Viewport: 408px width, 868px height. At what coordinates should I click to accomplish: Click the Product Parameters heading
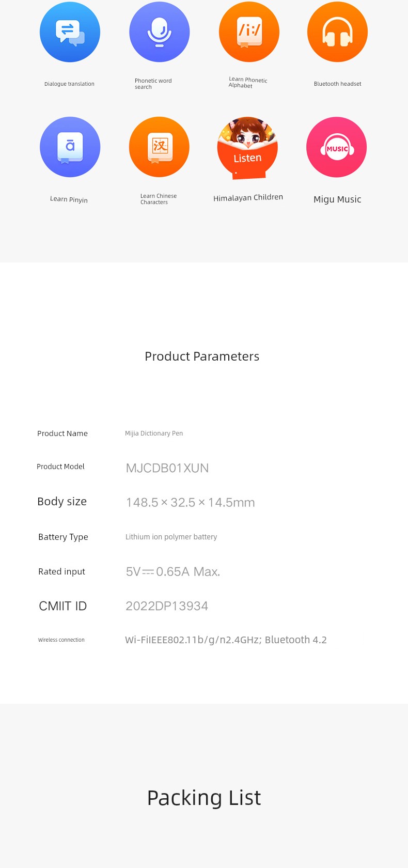(202, 357)
